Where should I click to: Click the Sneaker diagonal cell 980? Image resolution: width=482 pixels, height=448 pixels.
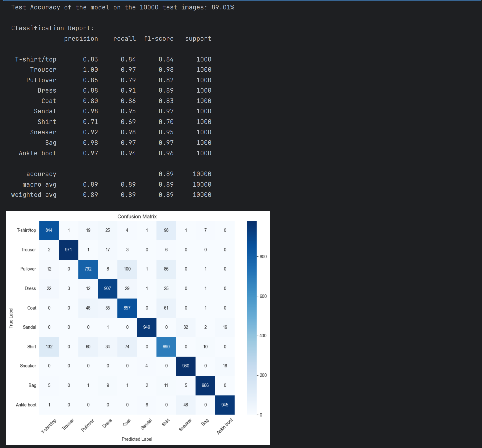point(186,366)
